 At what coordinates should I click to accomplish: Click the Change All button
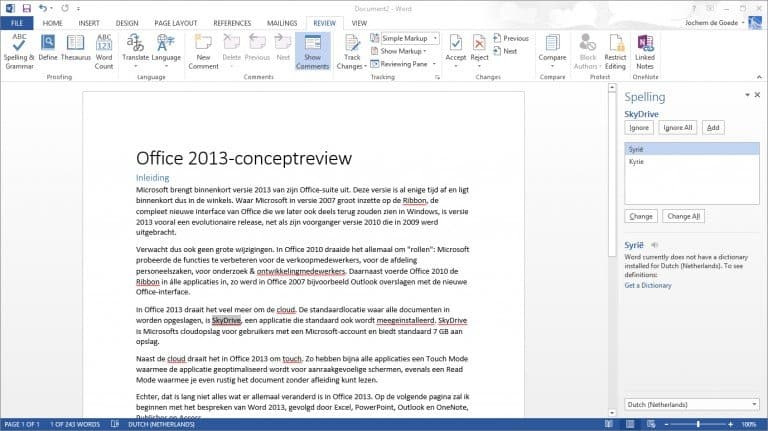683,216
